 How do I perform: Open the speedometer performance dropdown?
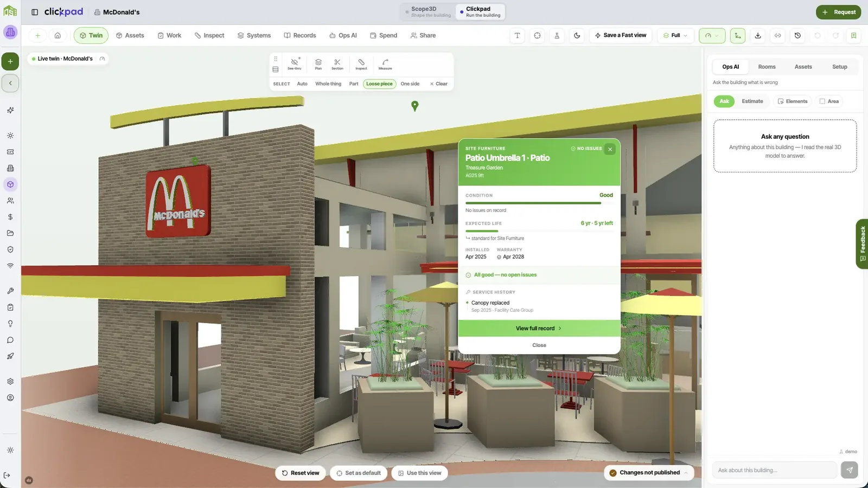coord(712,35)
